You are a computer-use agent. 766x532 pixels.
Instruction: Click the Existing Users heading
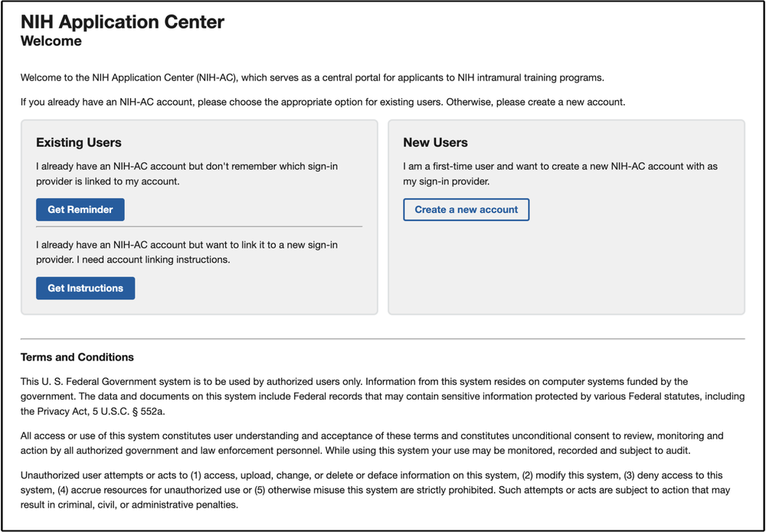(x=79, y=142)
